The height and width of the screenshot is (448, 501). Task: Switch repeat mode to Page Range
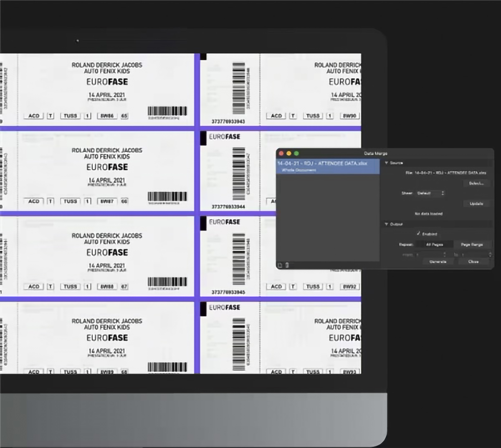472,244
